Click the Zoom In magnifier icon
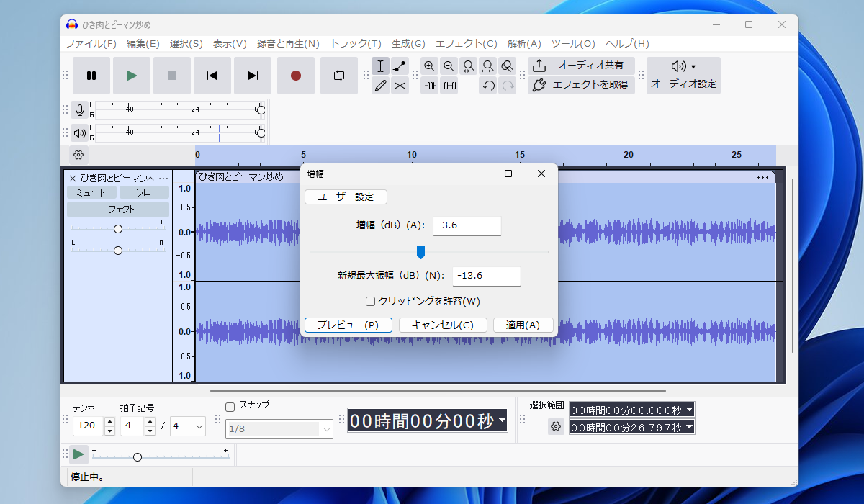The width and height of the screenshot is (864, 504). pyautogui.click(x=430, y=66)
